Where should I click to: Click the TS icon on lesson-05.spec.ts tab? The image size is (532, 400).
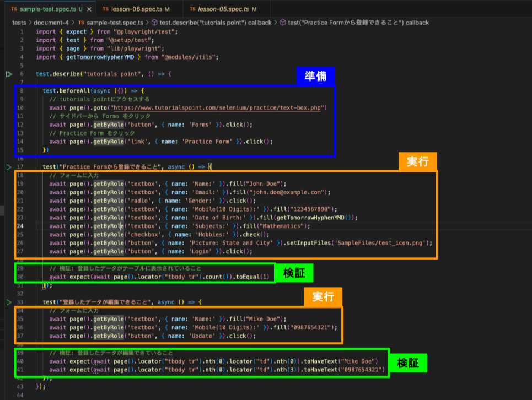coord(192,10)
